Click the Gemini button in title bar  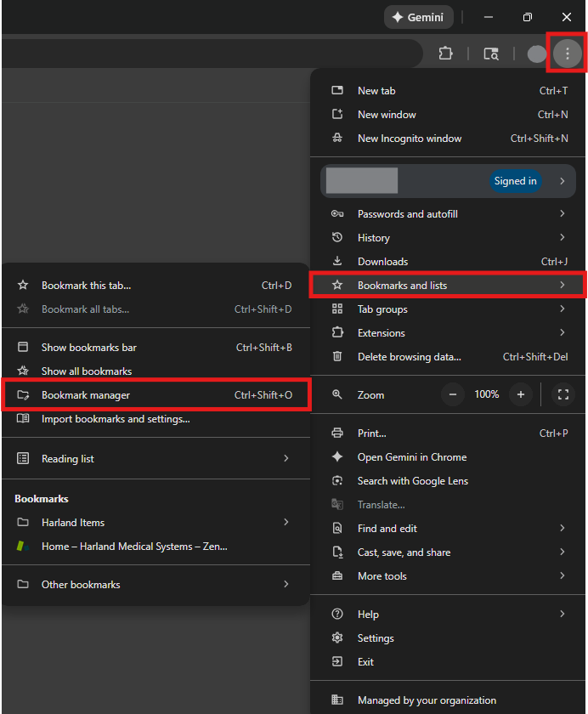(x=418, y=17)
